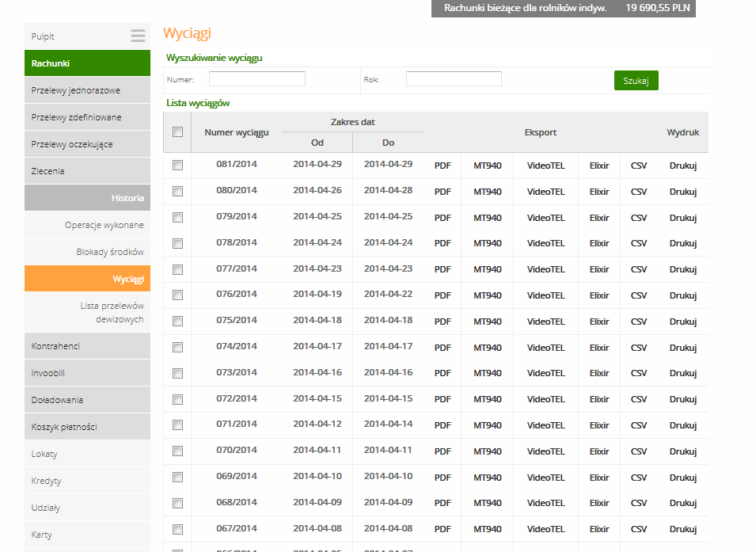Print statement 073/2014 with Drukuj
This screenshot has width=756, height=552.
tap(683, 373)
